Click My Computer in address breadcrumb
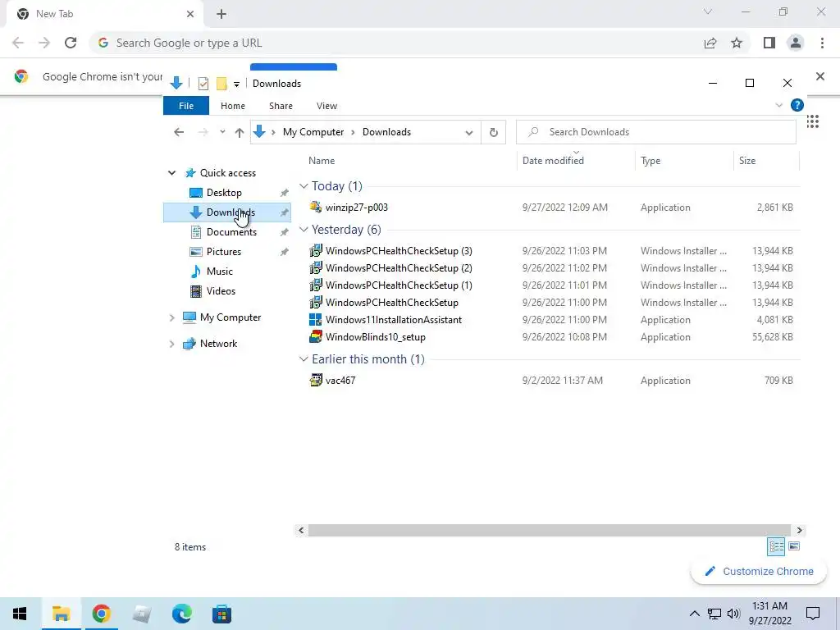840x630 pixels. [313, 132]
